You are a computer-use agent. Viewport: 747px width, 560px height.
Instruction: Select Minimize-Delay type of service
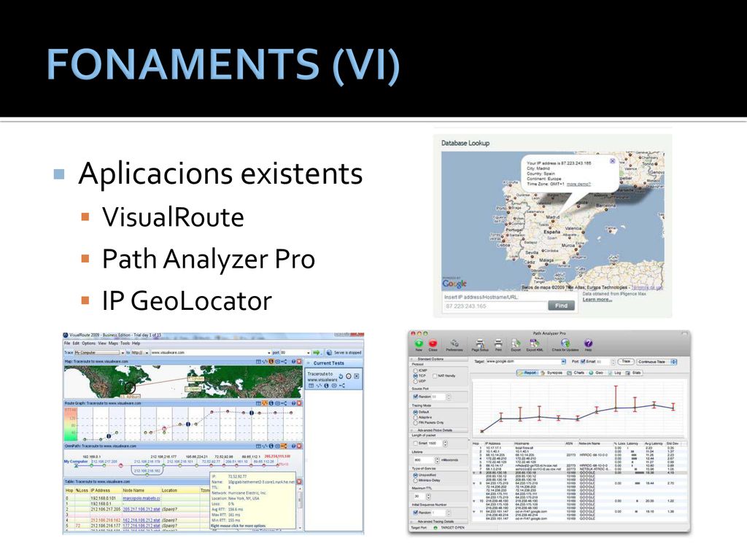coord(415,481)
